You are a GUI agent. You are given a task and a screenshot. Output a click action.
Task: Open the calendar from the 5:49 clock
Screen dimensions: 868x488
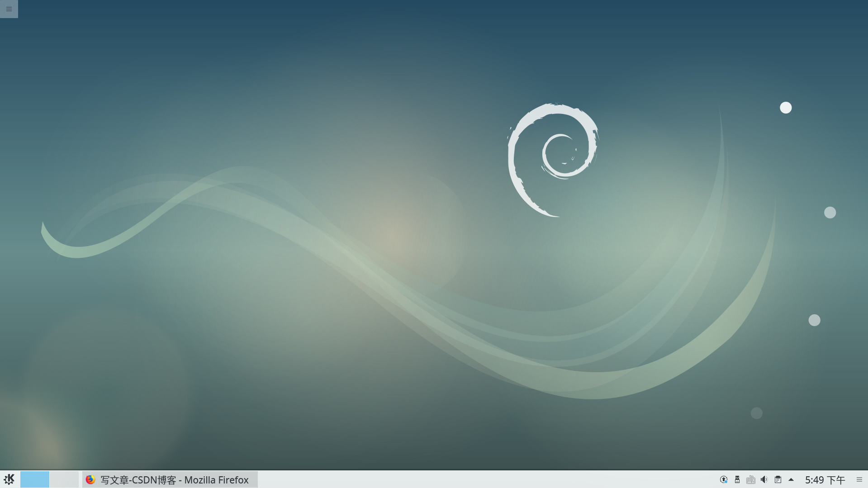pos(825,479)
